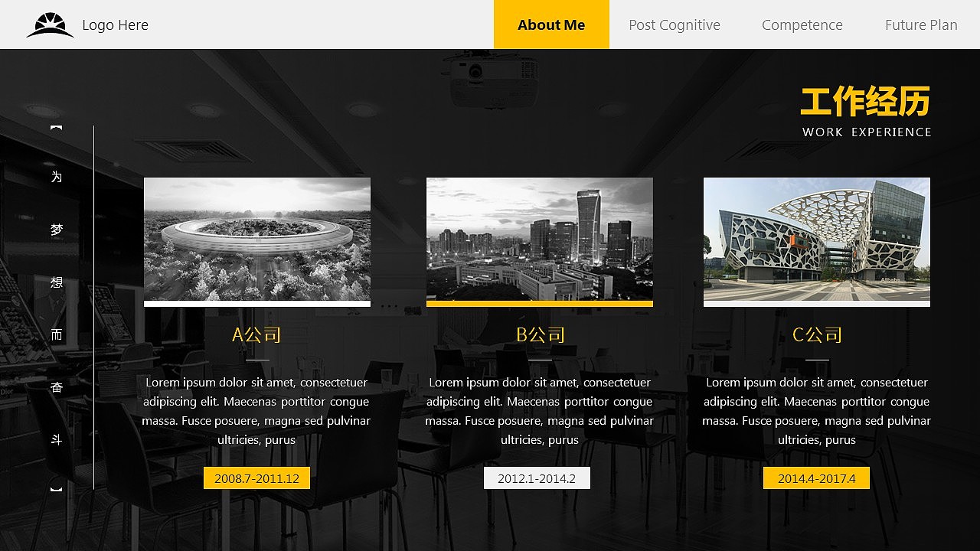Click the 为 character in the sidebar
This screenshot has height=551, width=980.
[57, 177]
